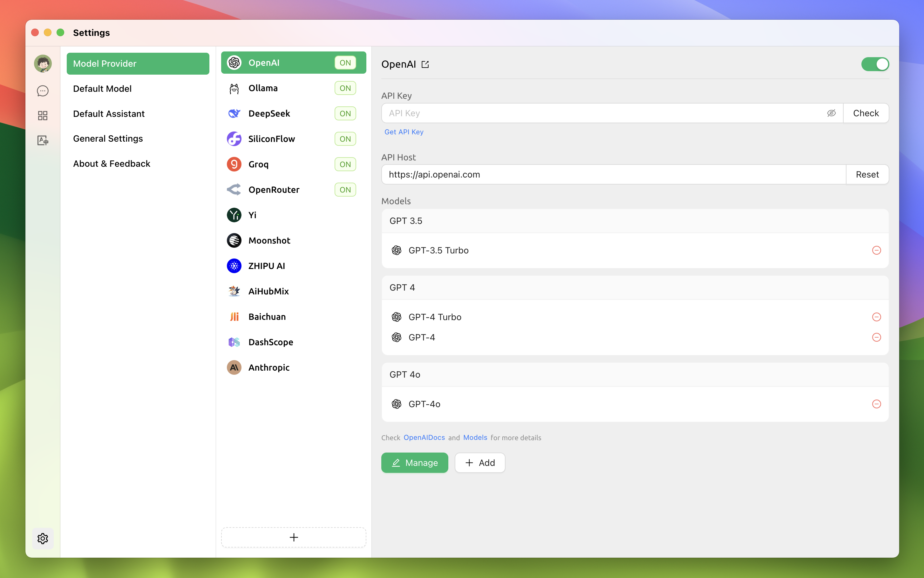Open OpenAI external website link icon
The height and width of the screenshot is (578, 924).
pyautogui.click(x=425, y=64)
